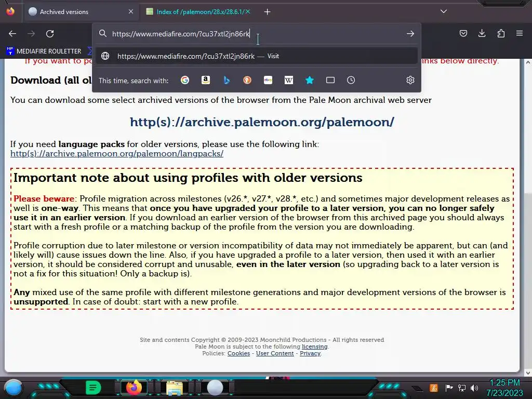The height and width of the screenshot is (399, 532).
Task: Open the MEDIAFIRE ROULETTER bookmark
Action: click(44, 51)
